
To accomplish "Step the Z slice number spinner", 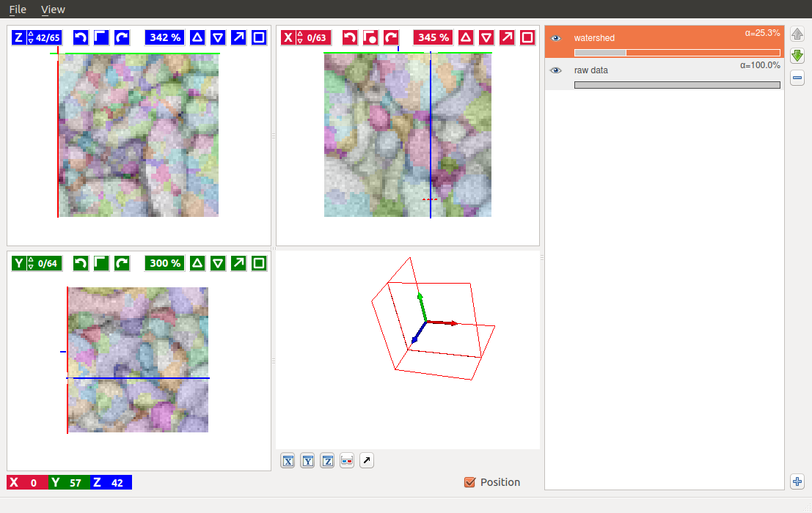I will pos(31,37).
